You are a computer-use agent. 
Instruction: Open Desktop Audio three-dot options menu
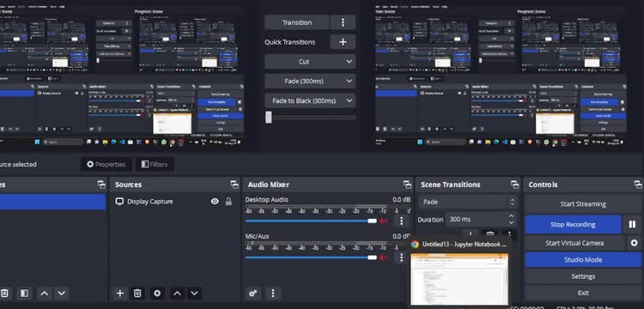[x=401, y=221]
